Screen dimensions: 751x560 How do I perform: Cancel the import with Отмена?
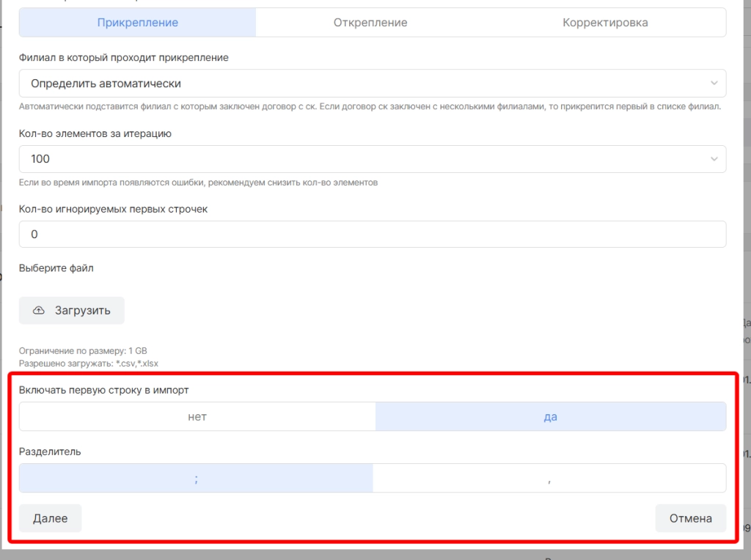point(690,518)
